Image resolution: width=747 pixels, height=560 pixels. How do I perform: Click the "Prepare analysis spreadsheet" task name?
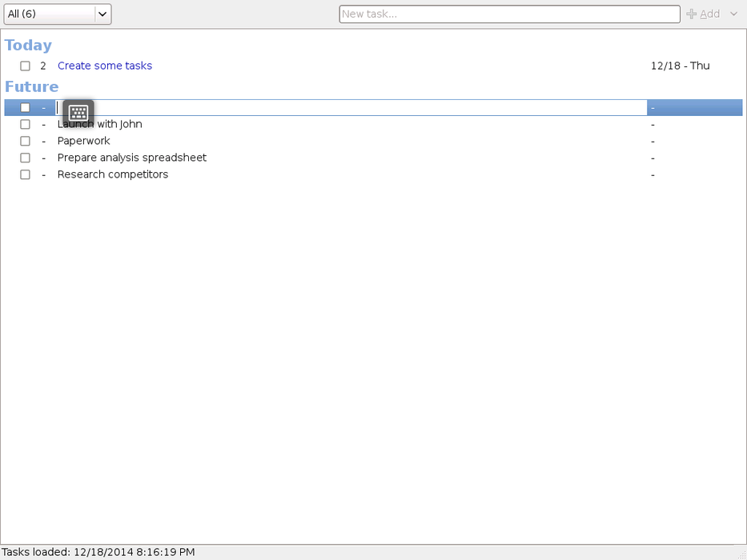click(x=132, y=158)
